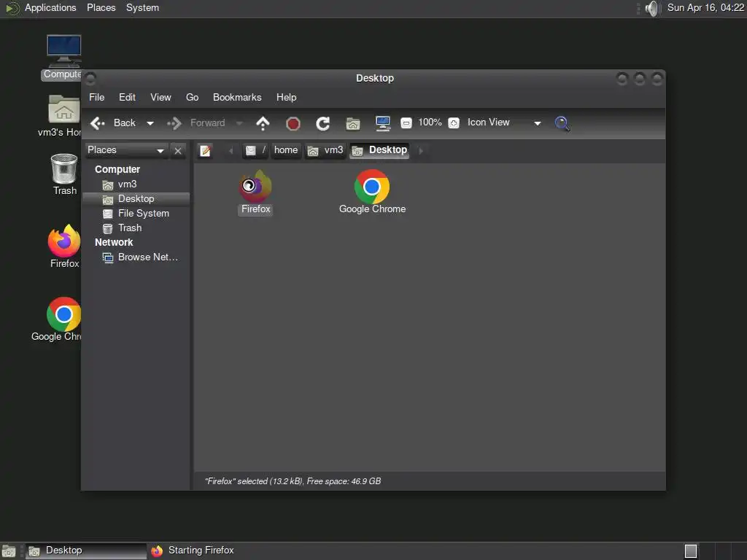This screenshot has height=560, width=747.
Task: Click the date and time clock
Action: (x=705, y=7)
